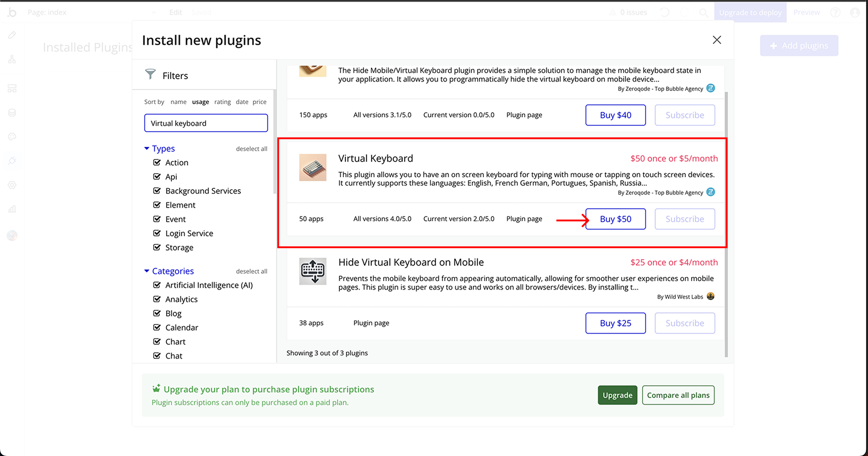Open the Plugins tab in the left sidebar
This screenshot has height=456, width=868.
click(x=12, y=161)
